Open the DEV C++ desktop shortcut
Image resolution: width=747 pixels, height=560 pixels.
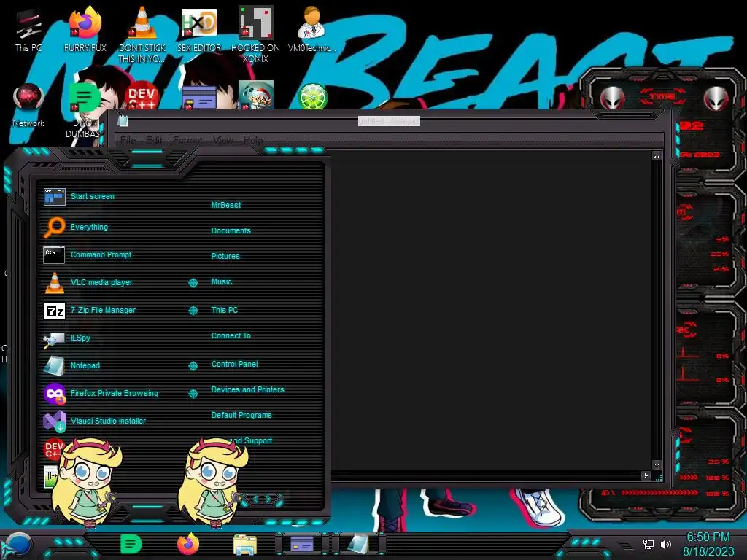tap(142, 96)
